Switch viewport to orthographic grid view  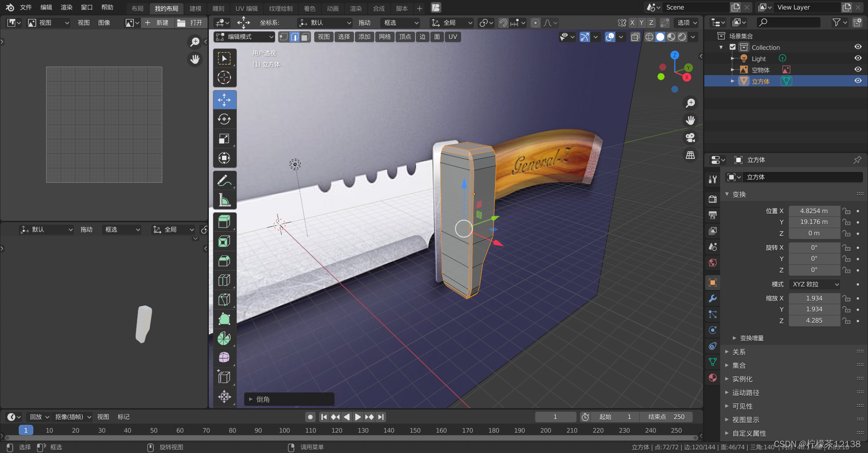tap(690, 155)
